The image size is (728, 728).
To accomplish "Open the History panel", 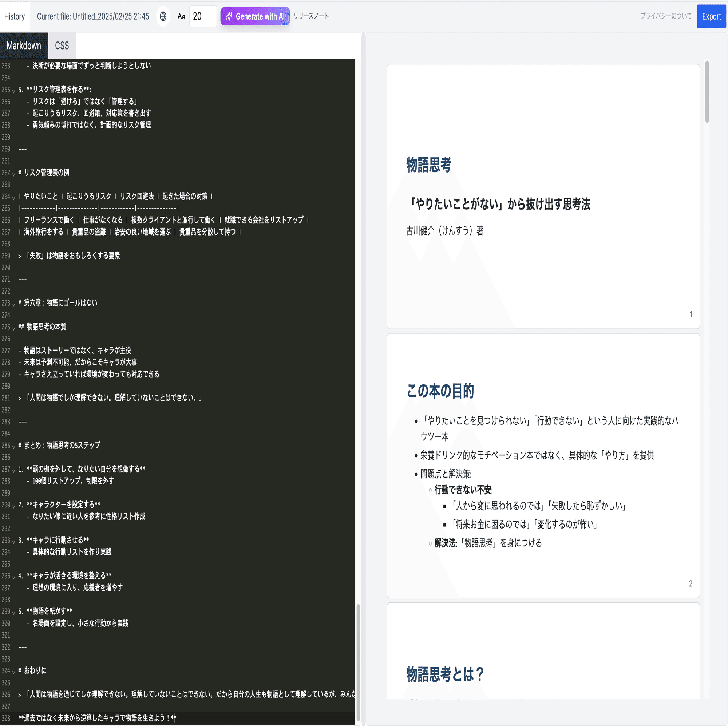I will tap(15, 16).
